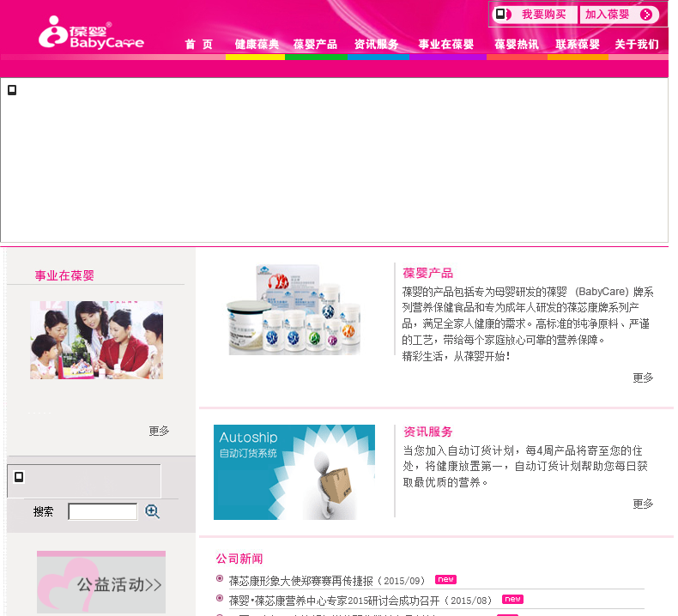Click the 公益活动>> banner

(101, 583)
